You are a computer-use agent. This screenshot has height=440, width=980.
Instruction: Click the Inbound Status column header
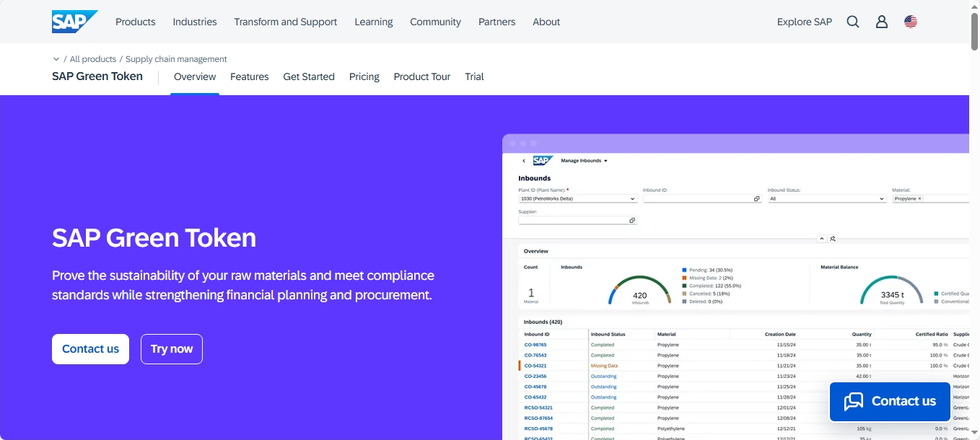coord(608,334)
